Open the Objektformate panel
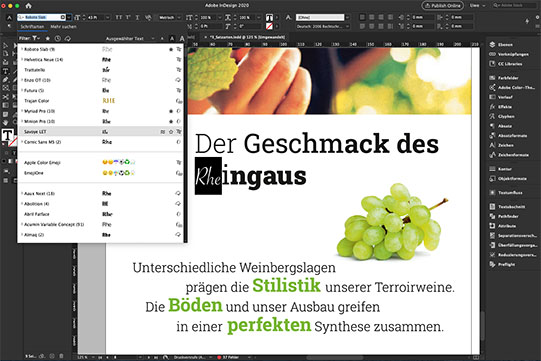Viewport: 541px width, 361px height. [x=508, y=179]
